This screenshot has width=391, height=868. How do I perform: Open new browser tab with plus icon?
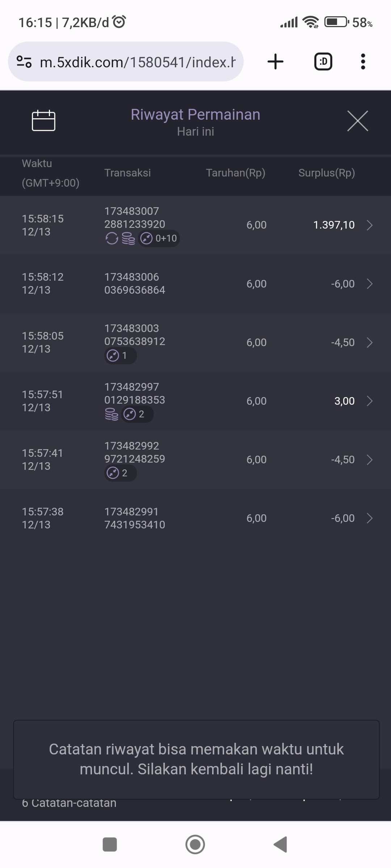[276, 61]
